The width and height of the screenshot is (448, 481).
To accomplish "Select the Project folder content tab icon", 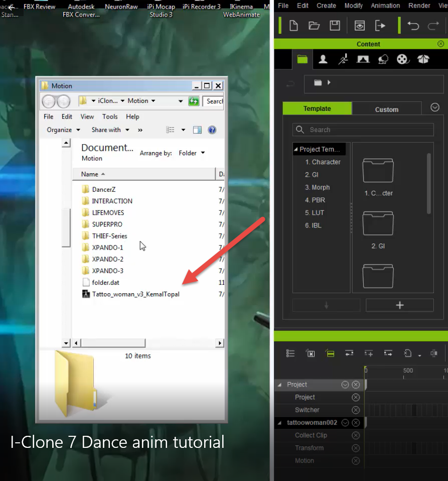I will tap(302, 59).
